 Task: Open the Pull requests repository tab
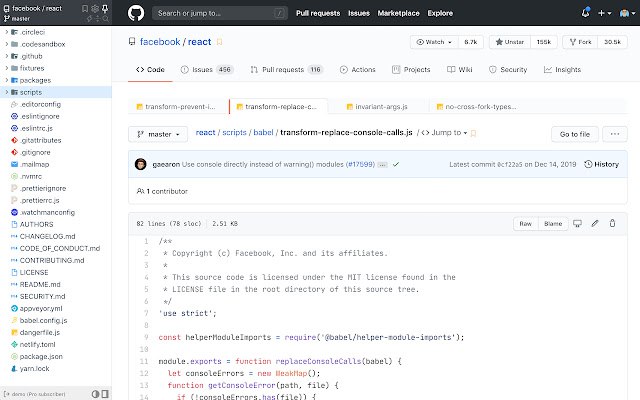click(287, 70)
